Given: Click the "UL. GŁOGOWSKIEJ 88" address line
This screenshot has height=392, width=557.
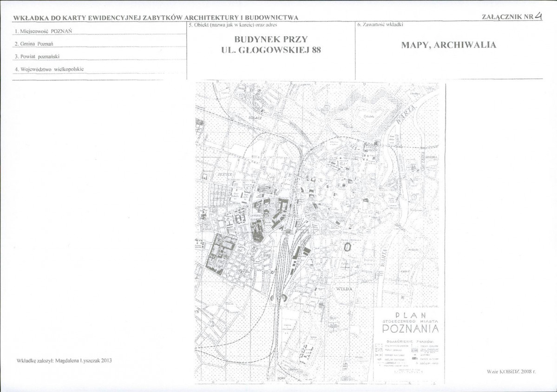Looking at the screenshot, I should [x=271, y=50].
